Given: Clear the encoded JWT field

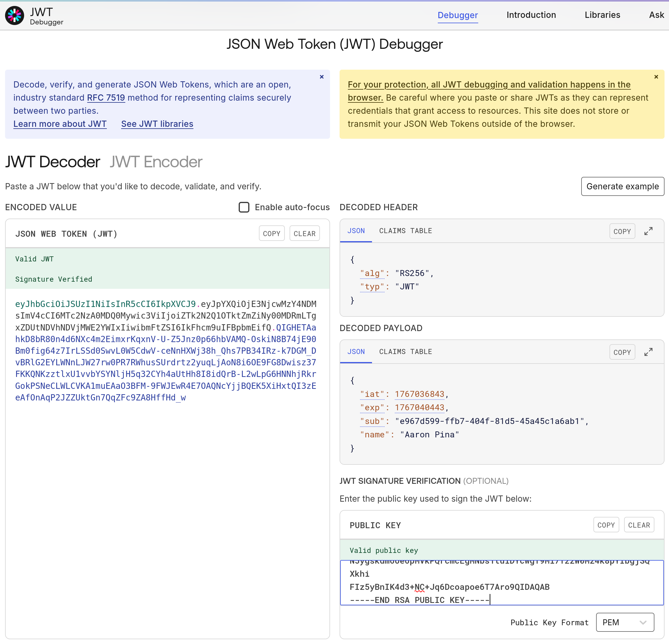Looking at the screenshot, I should [x=304, y=233].
